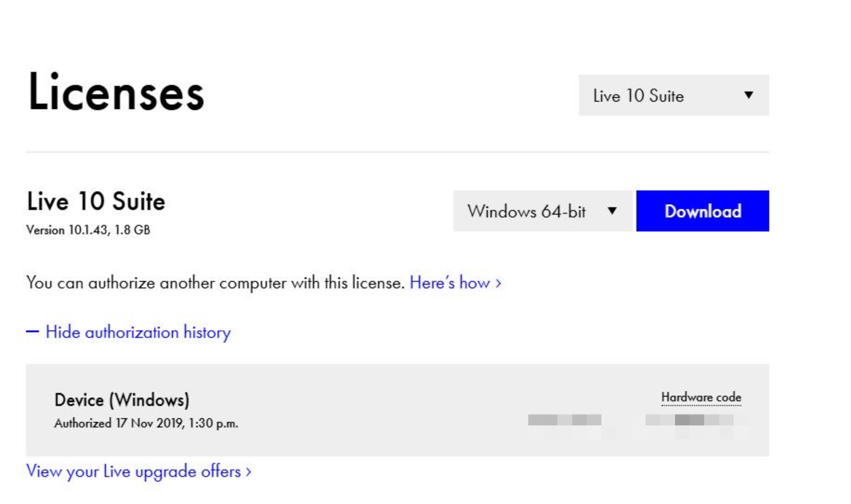Click "Version 10.1.43, 1.8 GB" text
This screenshot has width=851, height=504.
pyautogui.click(x=88, y=230)
